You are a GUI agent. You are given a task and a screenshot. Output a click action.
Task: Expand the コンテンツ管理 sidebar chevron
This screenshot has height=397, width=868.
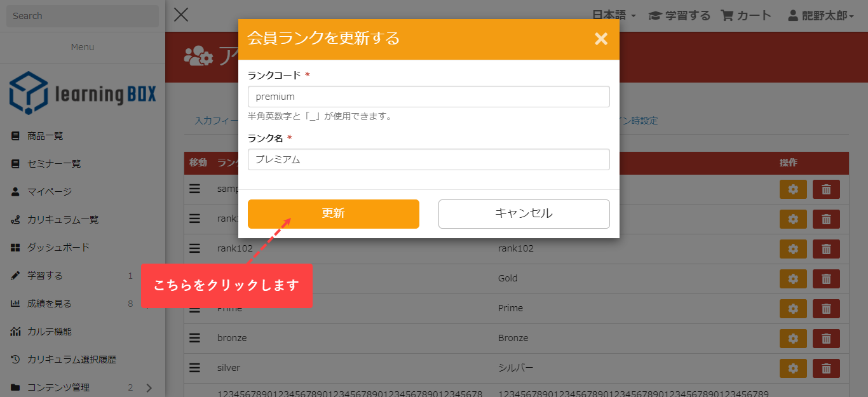click(149, 387)
